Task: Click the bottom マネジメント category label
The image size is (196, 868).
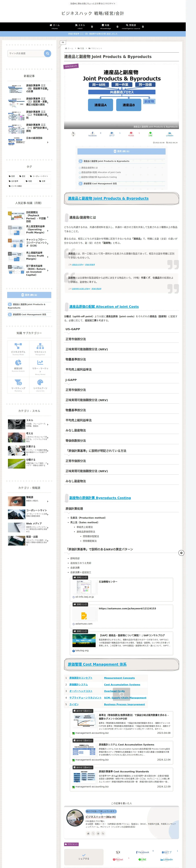Action: point(71,844)
